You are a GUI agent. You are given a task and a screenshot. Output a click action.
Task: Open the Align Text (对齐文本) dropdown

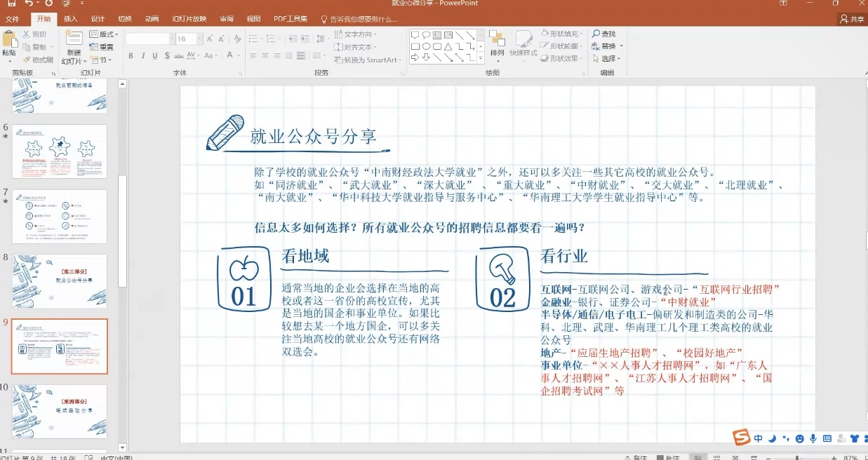(x=356, y=47)
